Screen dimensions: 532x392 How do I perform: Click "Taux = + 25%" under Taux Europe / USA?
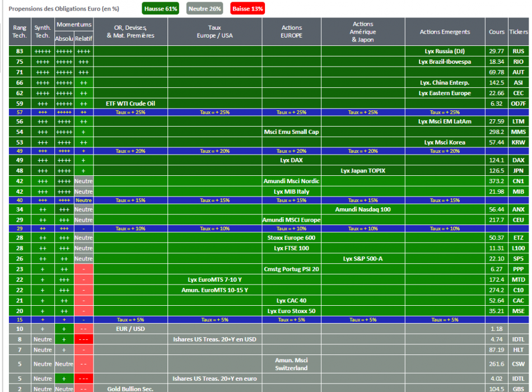pos(215,113)
